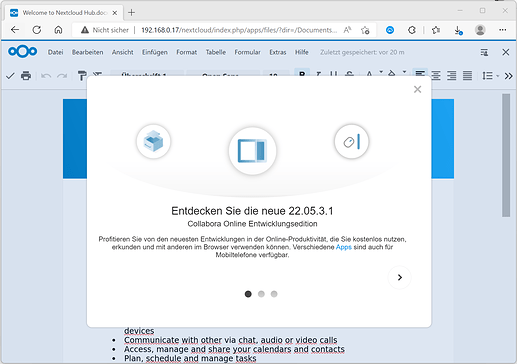
Task: Click the browser address bar URL
Action: 239,30
